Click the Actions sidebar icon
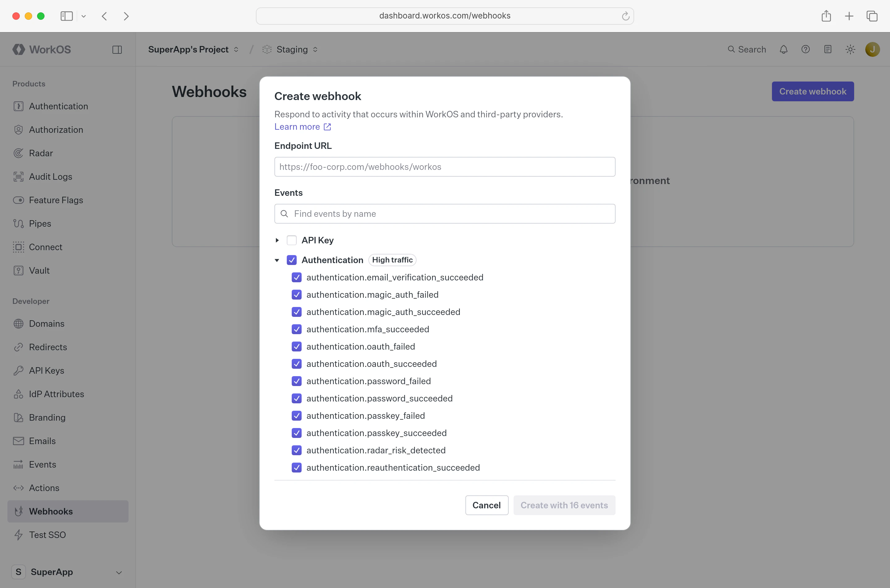Viewport: 890px width, 588px height. 18,488
